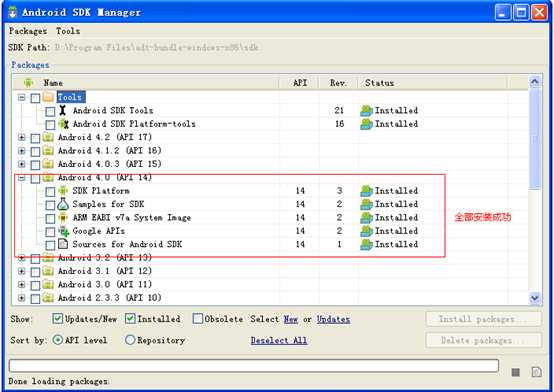Viewport: 554px width, 392px height.
Task: Open the Tools menu
Action: (68, 31)
